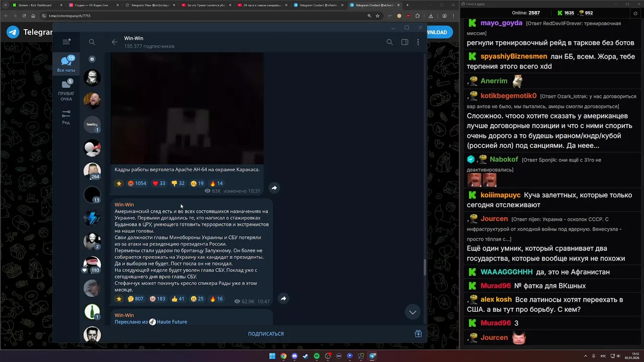Click the chat message scrollbar thumb
Viewport: 644px width, 362px height.
click(x=424, y=267)
